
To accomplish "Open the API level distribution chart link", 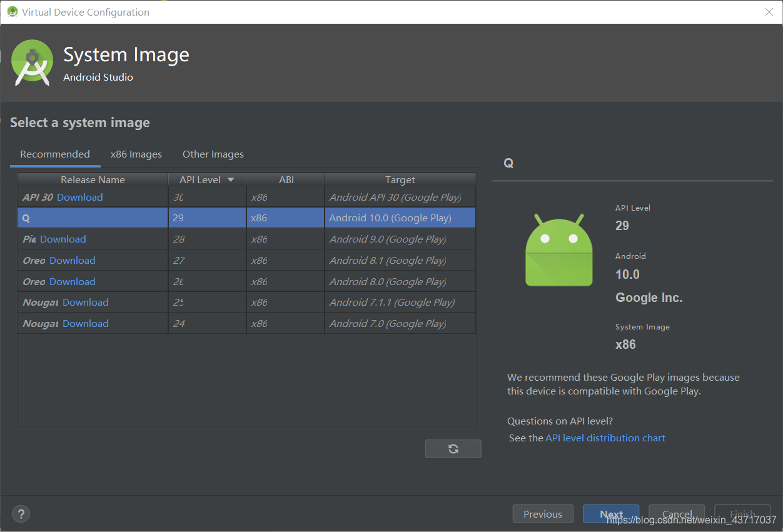I will click(x=605, y=438).
